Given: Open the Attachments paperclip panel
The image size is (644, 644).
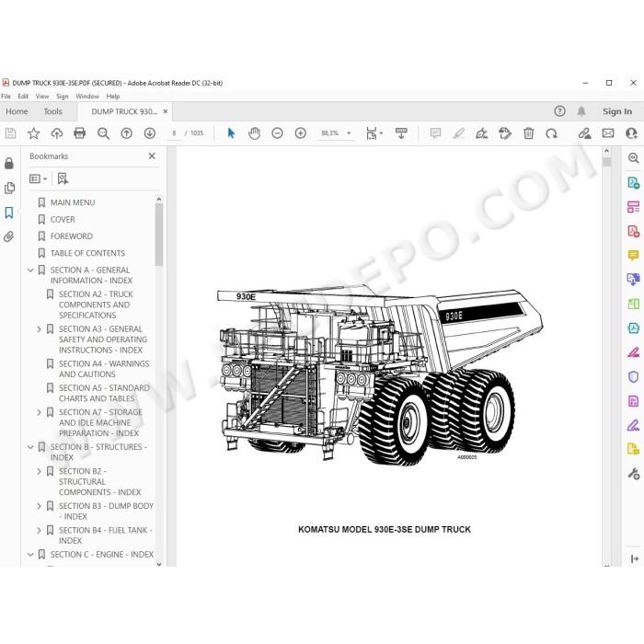Looking at the screenshot, I should pos(9,237).
